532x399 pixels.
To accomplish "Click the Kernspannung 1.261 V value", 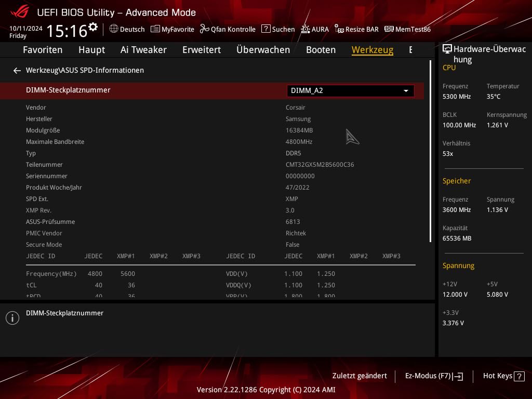I will pos(497,125).
